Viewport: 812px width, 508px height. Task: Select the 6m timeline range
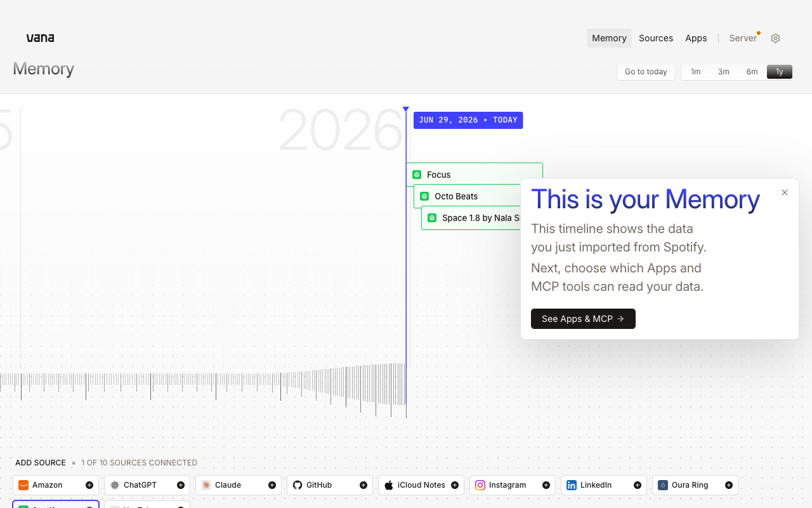coord(752,72)
